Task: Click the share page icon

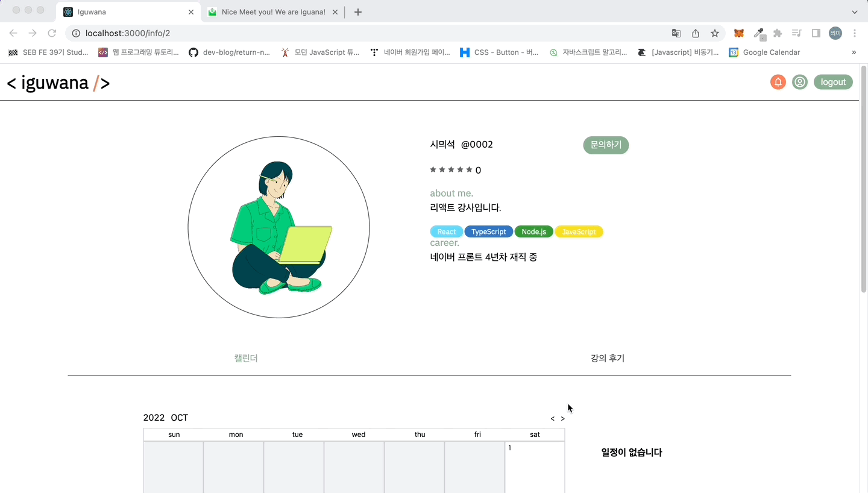Action: click(696, 33)
